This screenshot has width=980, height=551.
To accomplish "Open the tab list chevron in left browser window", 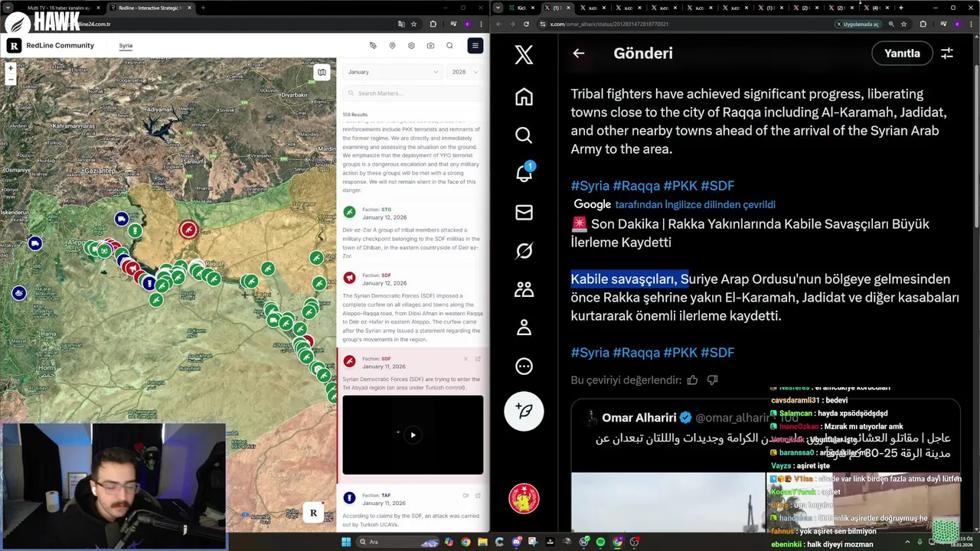I will [7, 8].
